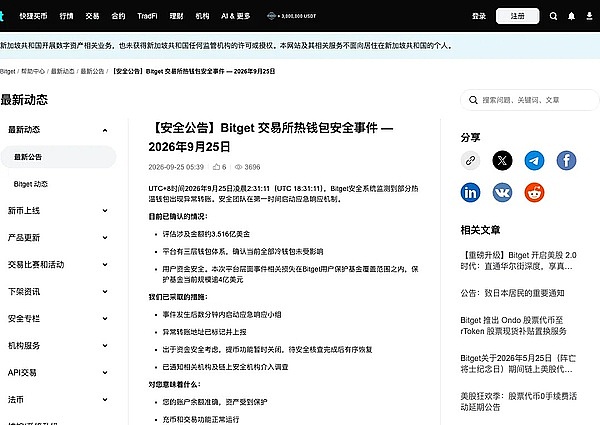Share article on LinkedIn
The image size is (600, 425).
pos(470,192)
